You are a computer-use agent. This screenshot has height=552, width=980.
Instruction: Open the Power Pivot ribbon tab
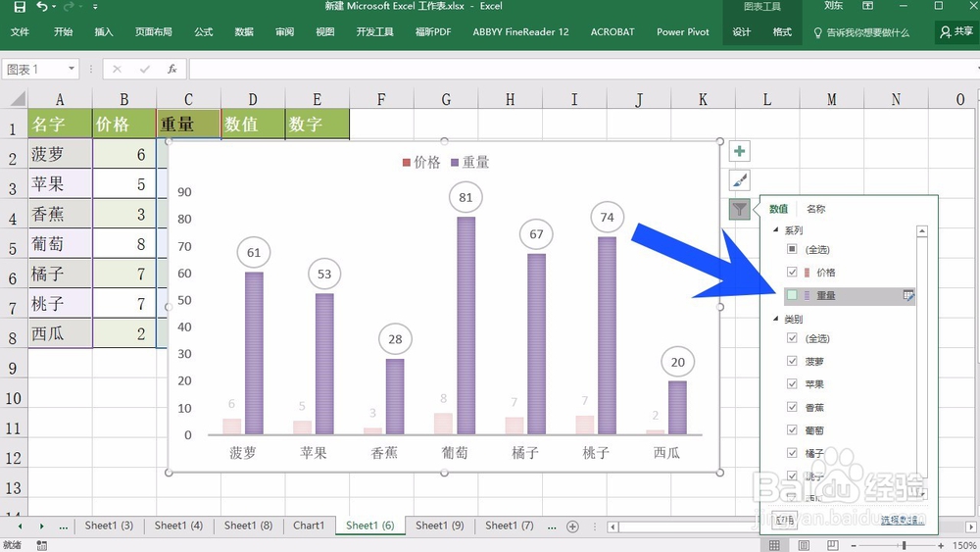pos(682,32)
